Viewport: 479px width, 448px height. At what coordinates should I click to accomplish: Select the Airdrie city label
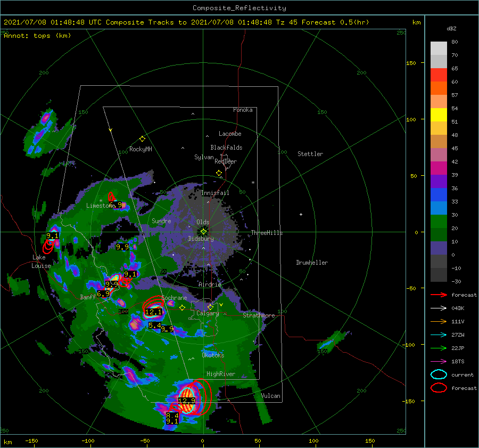coord(210,284)
